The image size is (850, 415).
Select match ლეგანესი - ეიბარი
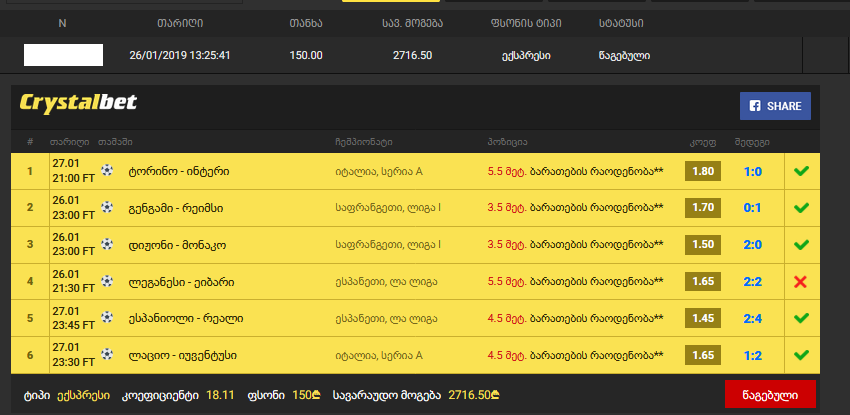(x=182, y=282)
